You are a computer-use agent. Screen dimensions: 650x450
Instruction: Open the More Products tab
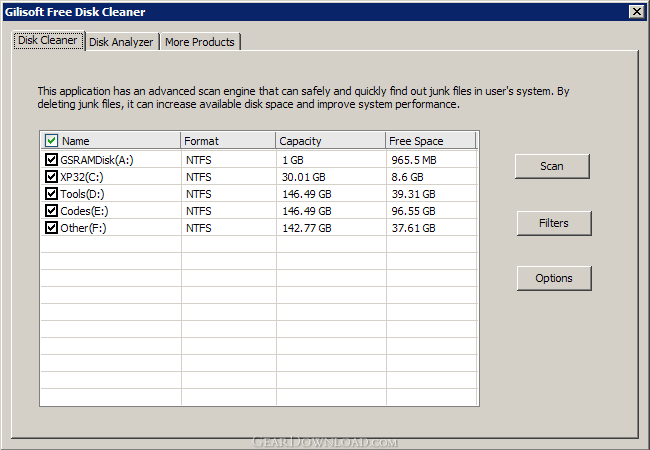pyautogui.click(x=200, y=42)
